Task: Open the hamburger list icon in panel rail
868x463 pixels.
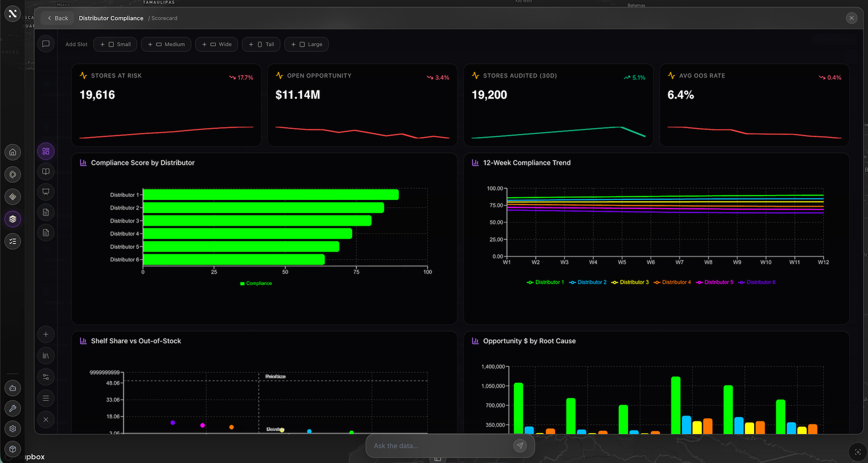Action: click(46, 398)
